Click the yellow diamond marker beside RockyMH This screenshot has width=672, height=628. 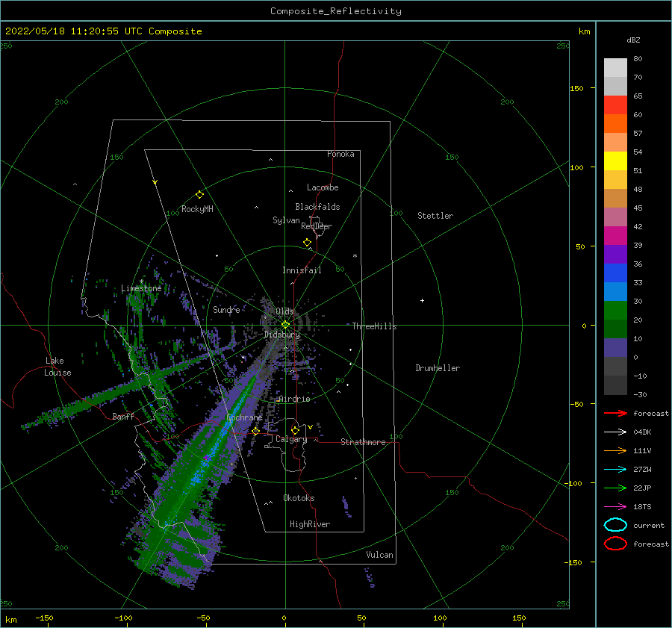point(199,195)
